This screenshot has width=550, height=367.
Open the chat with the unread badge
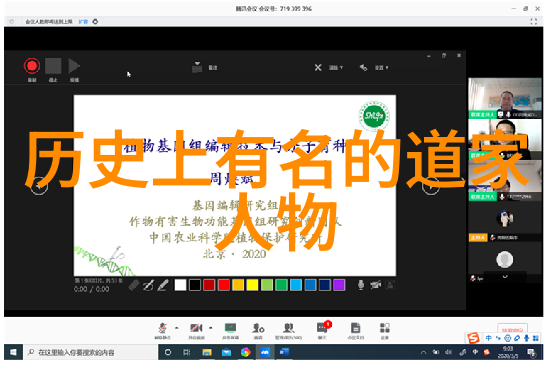pyautogui.click(x=322, y=328)
